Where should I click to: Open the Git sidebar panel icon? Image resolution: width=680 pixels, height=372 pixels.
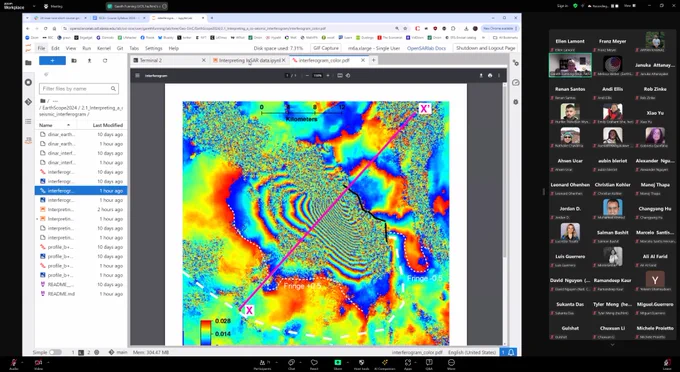[28, 102]
